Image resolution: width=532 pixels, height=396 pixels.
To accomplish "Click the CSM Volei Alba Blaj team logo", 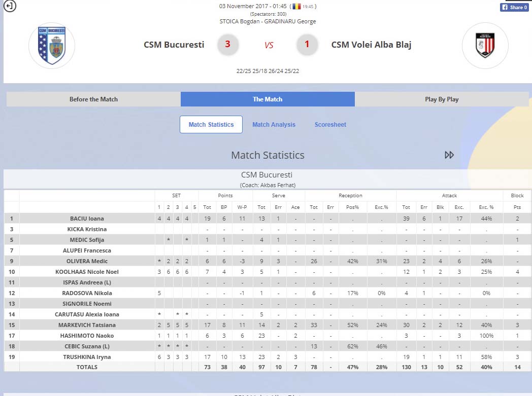I will [x=485, y=46].
